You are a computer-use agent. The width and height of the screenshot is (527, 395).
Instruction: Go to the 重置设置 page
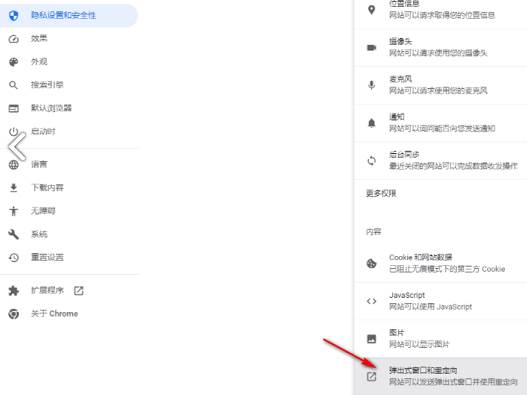click(x=69, y=258)
